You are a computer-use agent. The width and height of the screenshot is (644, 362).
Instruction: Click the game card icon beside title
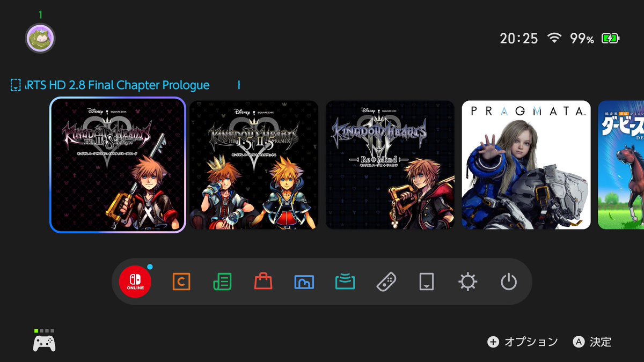pyautogui.click(x=16, y=85)
